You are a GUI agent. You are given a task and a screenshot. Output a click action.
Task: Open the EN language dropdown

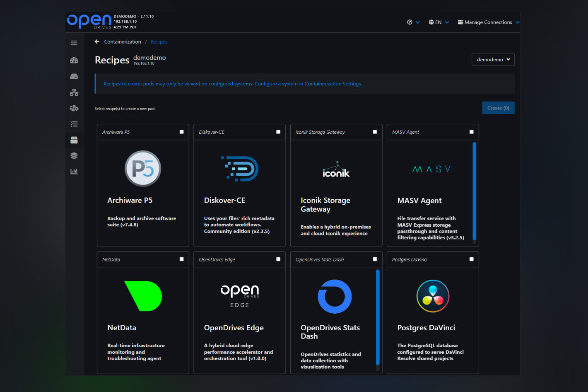coord(439,22)
